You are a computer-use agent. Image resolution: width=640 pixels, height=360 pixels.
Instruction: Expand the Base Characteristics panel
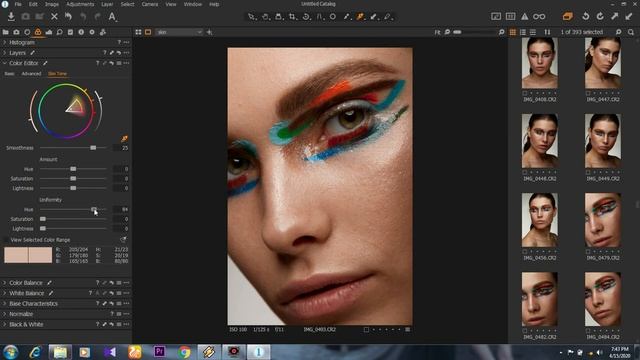pyautogui.click(x=4, y=304)
